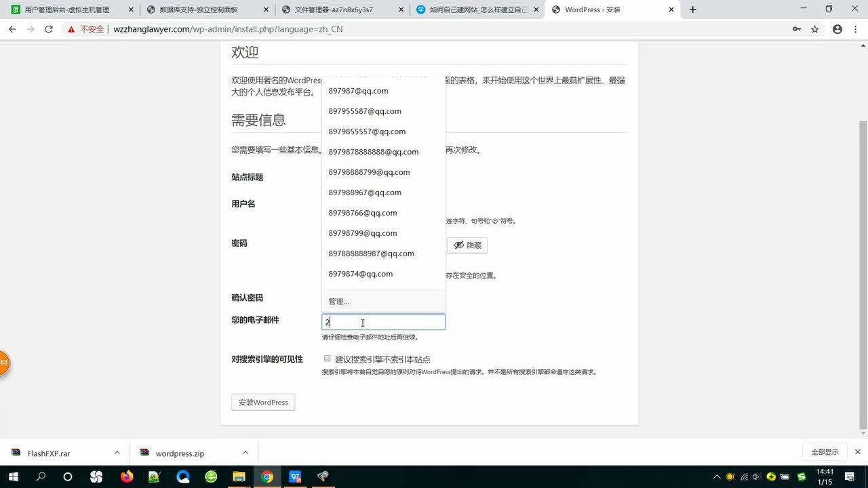
Task: Choose autofill suggestion 89798766@qq.com
Action: 383,213
